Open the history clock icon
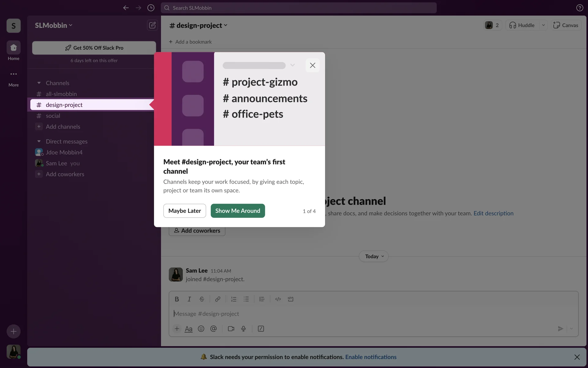 point(151,8)
